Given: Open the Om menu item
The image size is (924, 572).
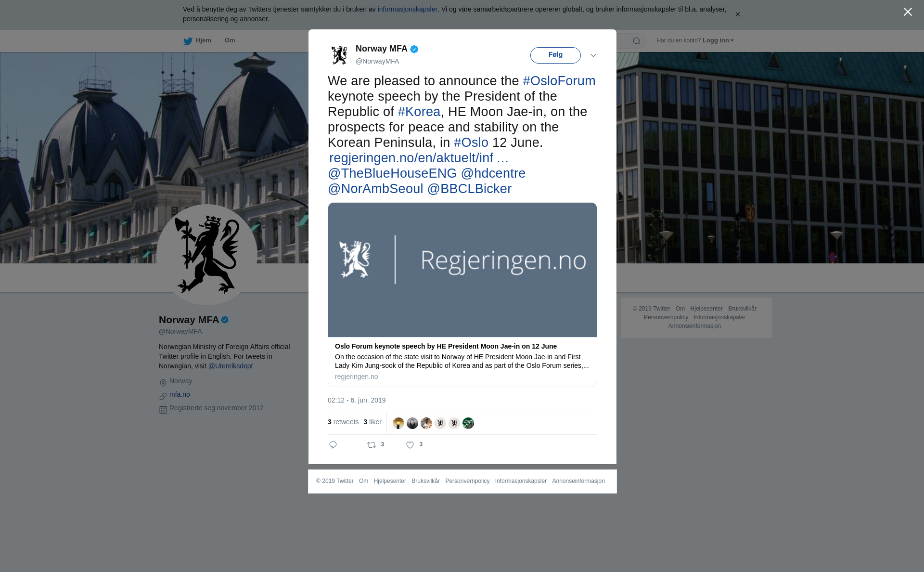Looking at the screenshot, I should pyautogui.click(x=230, y=40).
